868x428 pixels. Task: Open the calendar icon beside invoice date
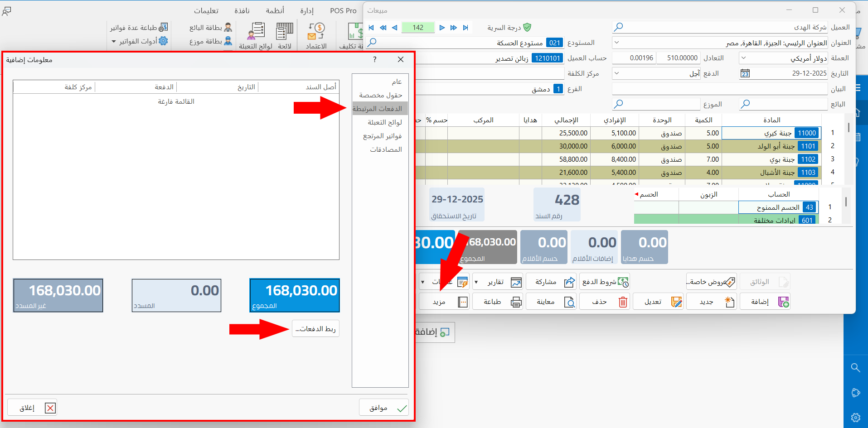[x=745, y=73]
